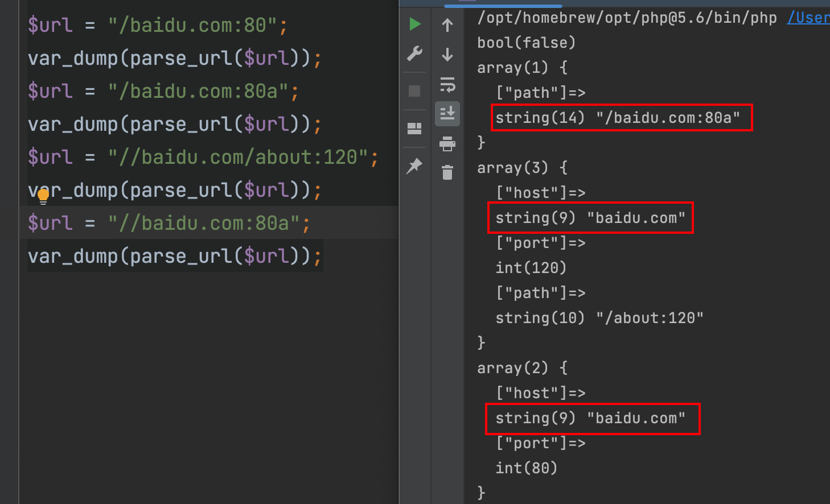
Task: Select code line with "//baidu.com:80a"
Action: tap(169, 223)
